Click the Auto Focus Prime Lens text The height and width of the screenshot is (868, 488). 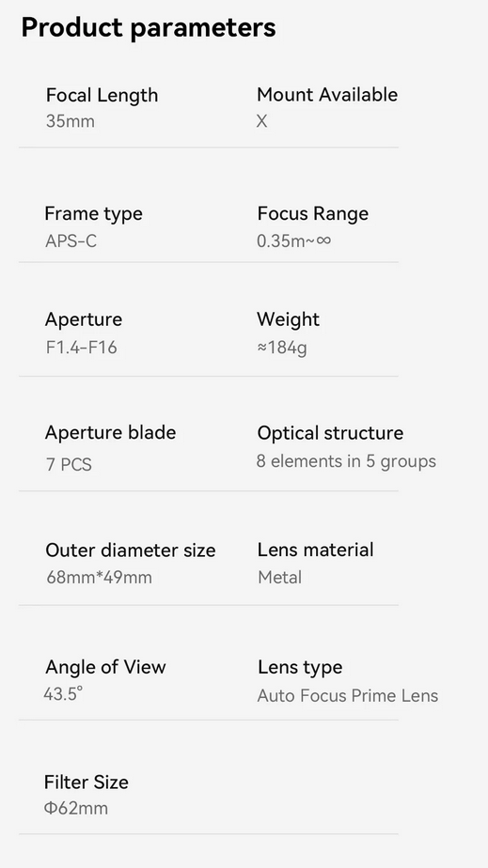pyautogui.click(x=348, y=695)
